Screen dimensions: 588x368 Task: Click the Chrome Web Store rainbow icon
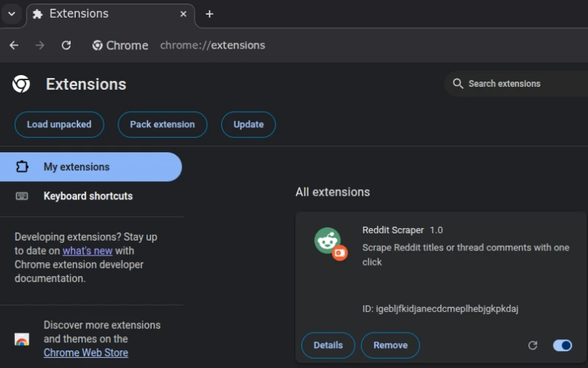point(22,339)
